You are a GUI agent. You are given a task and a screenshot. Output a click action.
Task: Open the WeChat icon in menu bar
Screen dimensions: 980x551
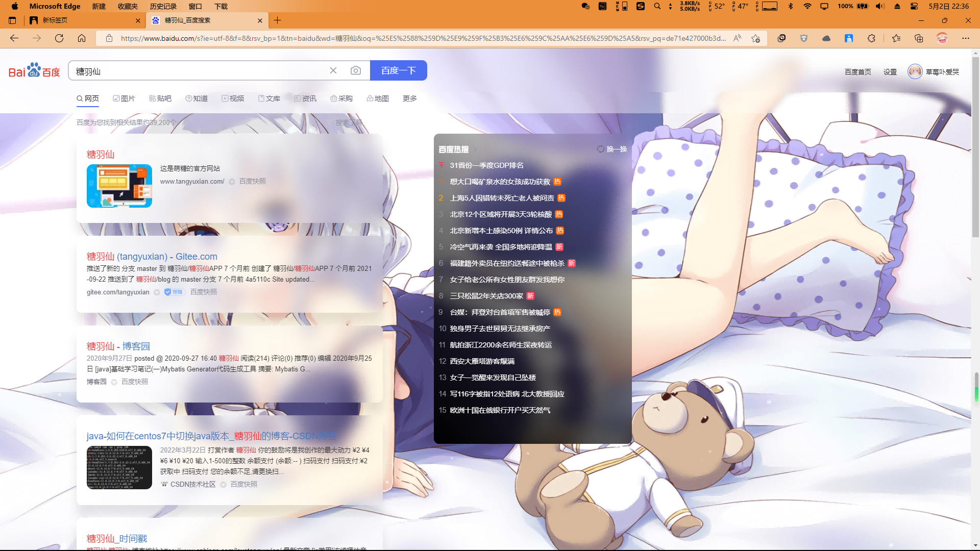point(585,6)
